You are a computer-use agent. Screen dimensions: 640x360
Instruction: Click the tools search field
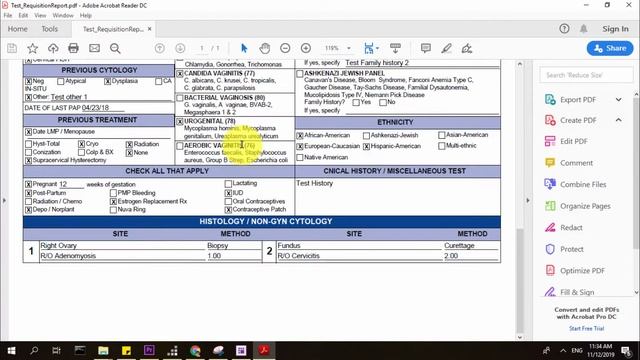586,75
